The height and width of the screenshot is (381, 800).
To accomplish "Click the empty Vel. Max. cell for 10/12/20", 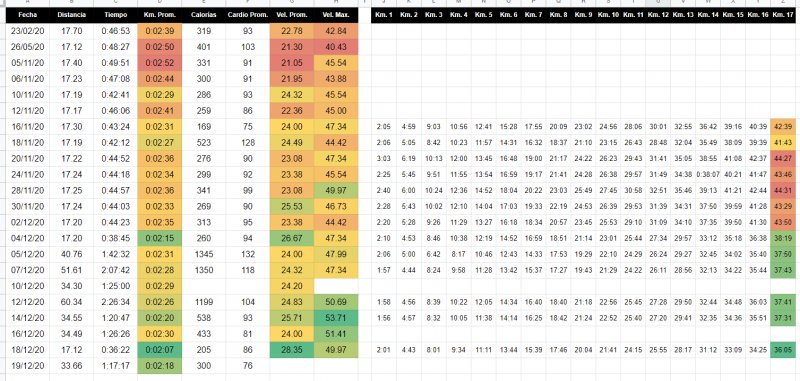I will point(336,287).
